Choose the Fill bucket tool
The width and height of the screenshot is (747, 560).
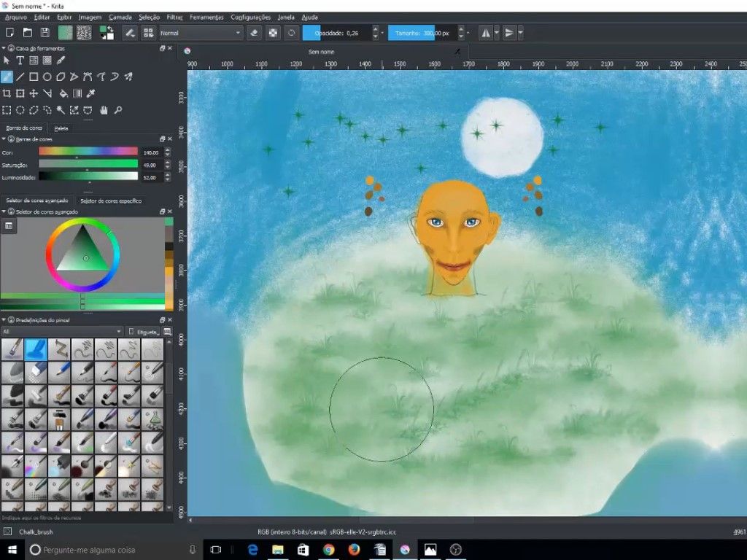tap(63, 93)
